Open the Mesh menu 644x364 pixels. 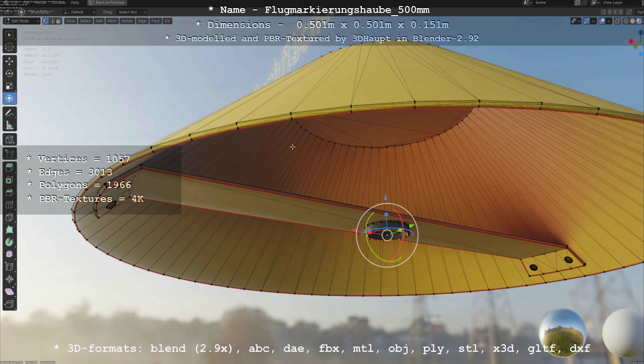pos(112,21)
